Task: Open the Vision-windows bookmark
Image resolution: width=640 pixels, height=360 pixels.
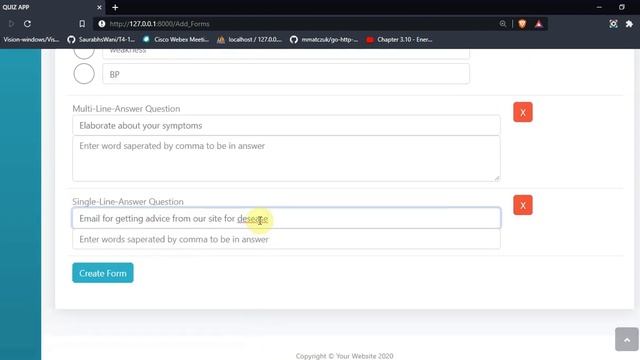Action: 31,40
